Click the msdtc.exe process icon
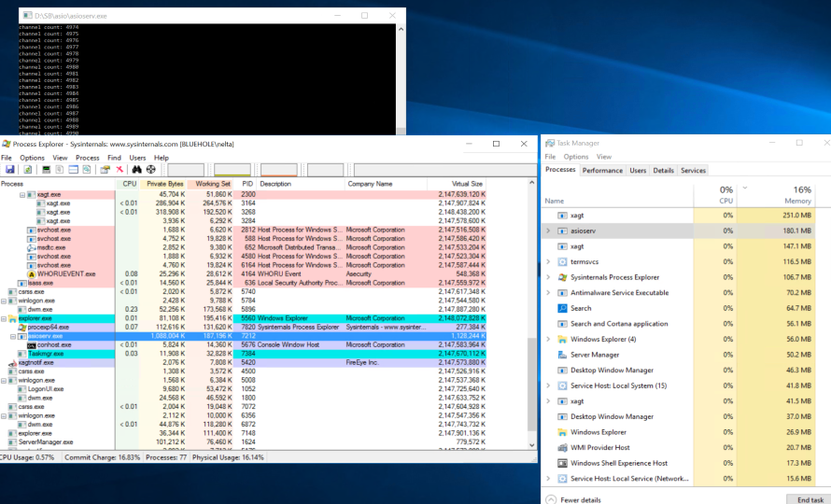Viewport: 831px width, 504px height. (31, 247)
